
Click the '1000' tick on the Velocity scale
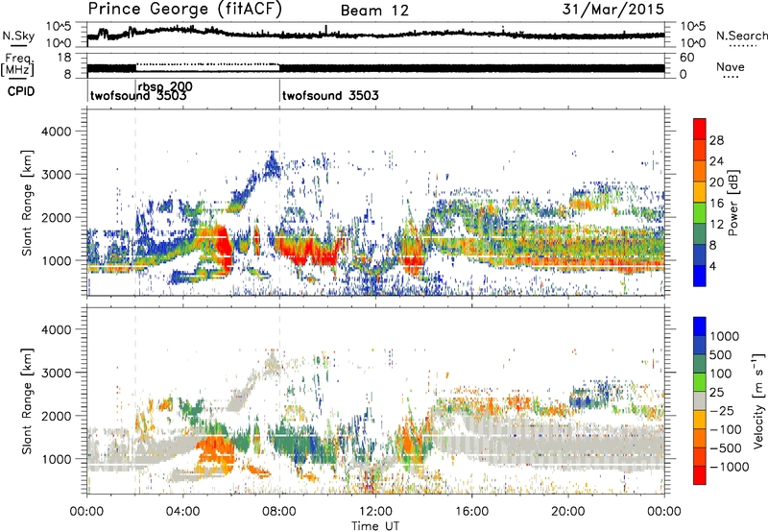pos(725,336)
